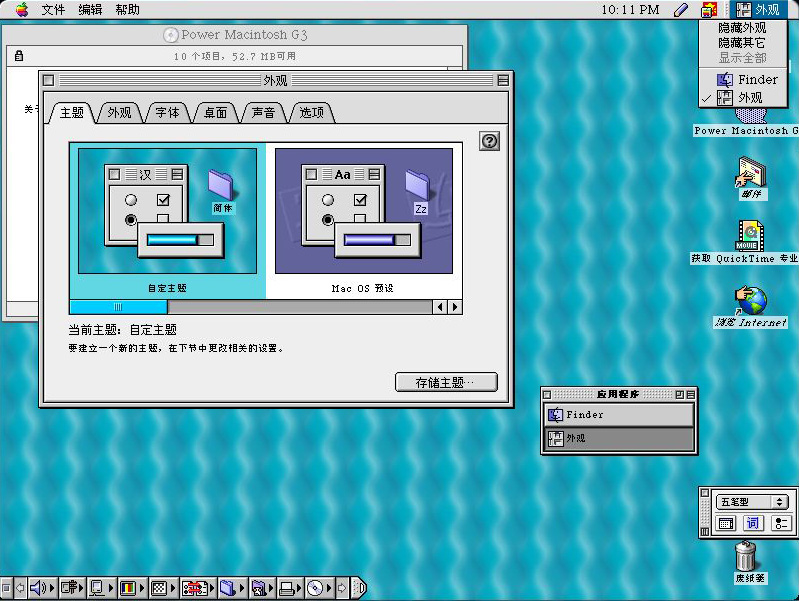Viewport: 799px width, 601px height.
Task: Click the help question mark button
Action: (x=489, y=141)
